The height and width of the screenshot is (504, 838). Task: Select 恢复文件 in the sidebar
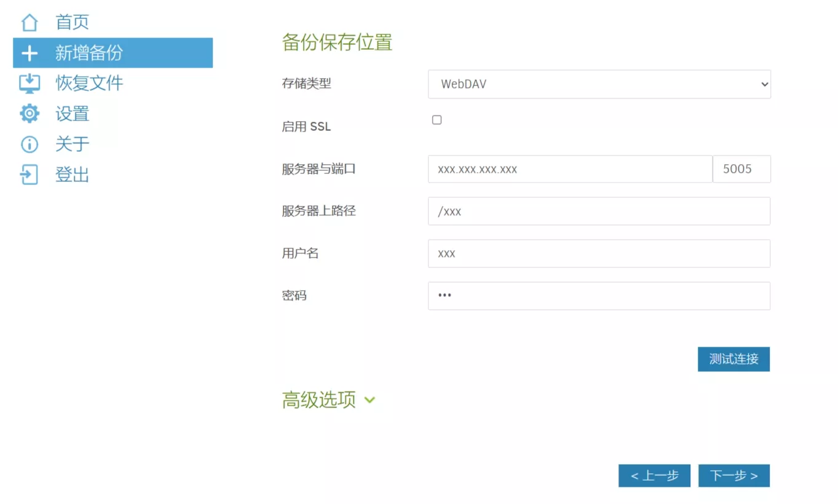[x=89, y=84]
